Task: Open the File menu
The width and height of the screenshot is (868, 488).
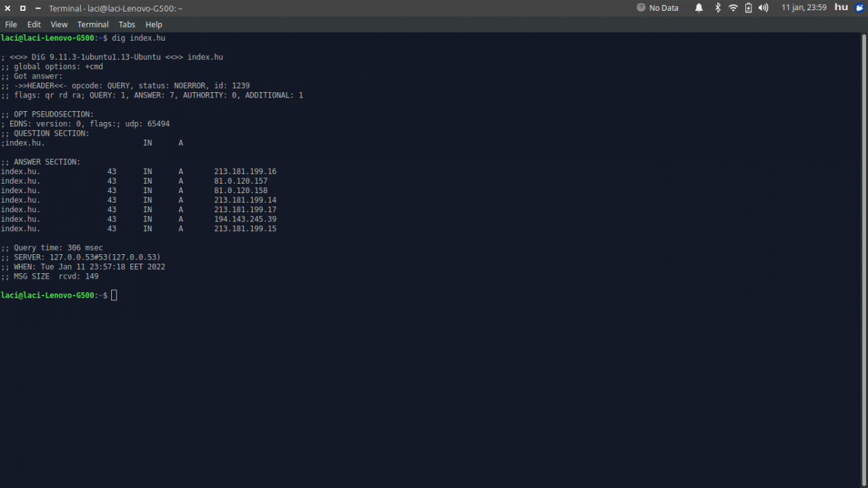Action: click(x=11, y=24)
